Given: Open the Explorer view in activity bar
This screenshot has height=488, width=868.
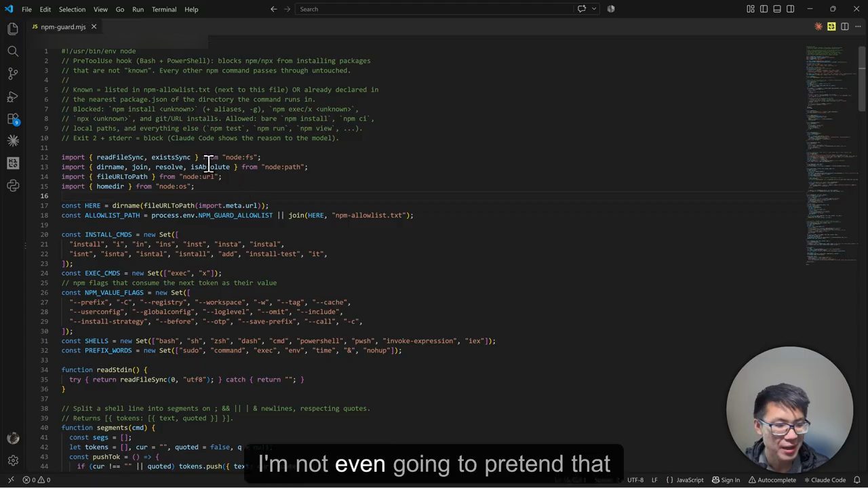Looking at the screenshot, I should tap(13, 28).
